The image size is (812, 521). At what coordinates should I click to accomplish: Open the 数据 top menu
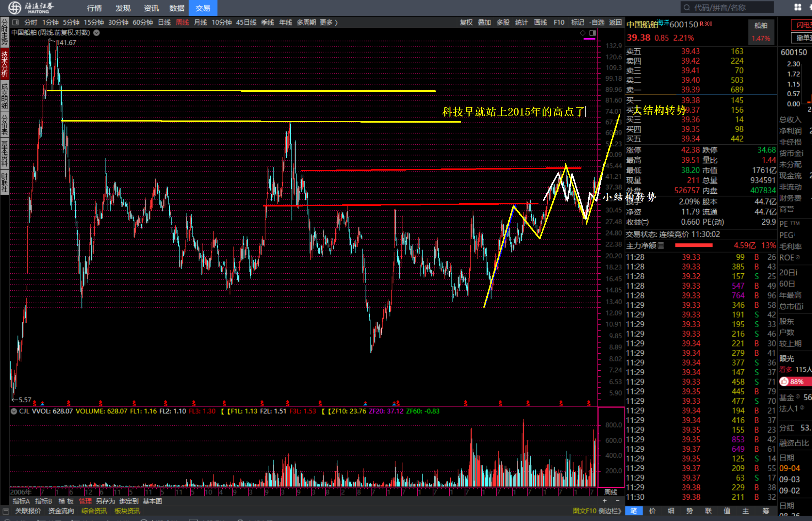pos(177,8)
